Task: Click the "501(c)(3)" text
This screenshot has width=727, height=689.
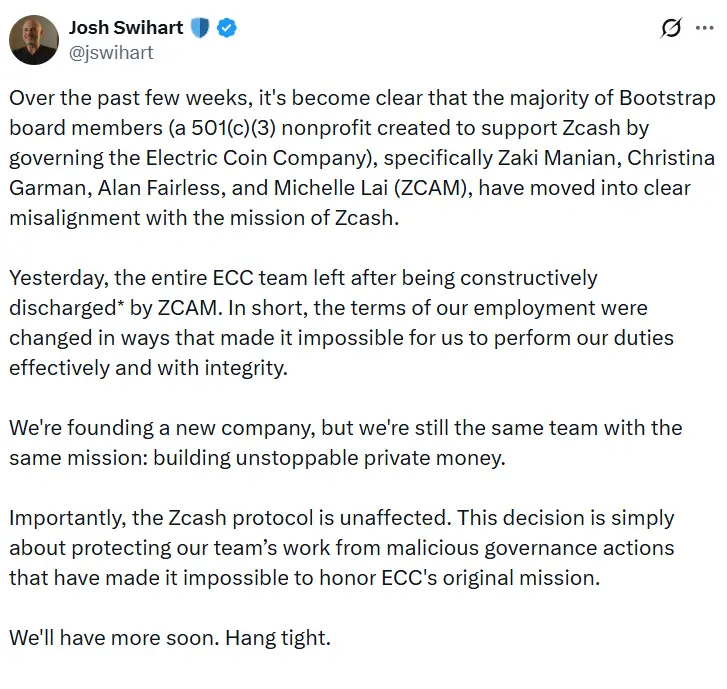Action: coord(249,129)
